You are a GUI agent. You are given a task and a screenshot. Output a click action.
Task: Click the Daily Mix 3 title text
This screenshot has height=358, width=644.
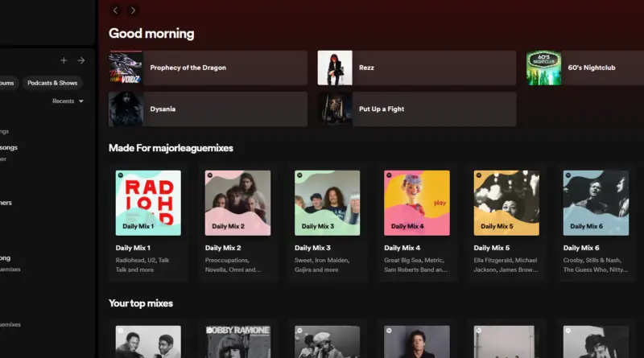click(312, 248)
